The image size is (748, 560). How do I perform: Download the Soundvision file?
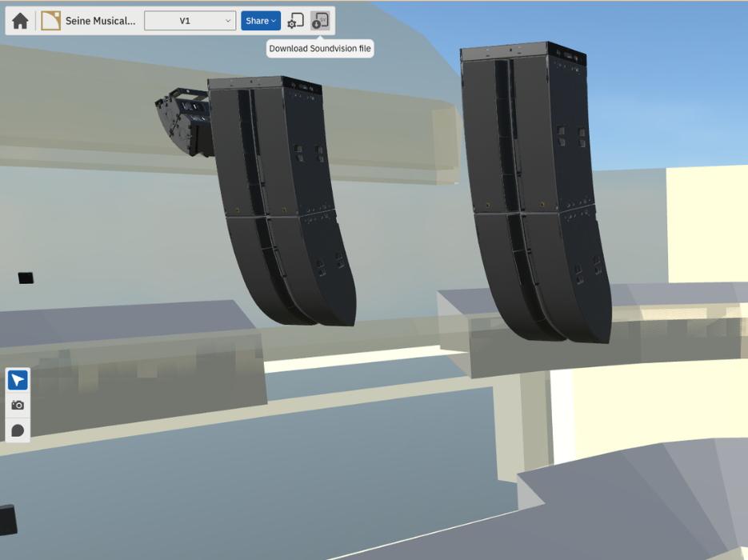click(320, 21)
